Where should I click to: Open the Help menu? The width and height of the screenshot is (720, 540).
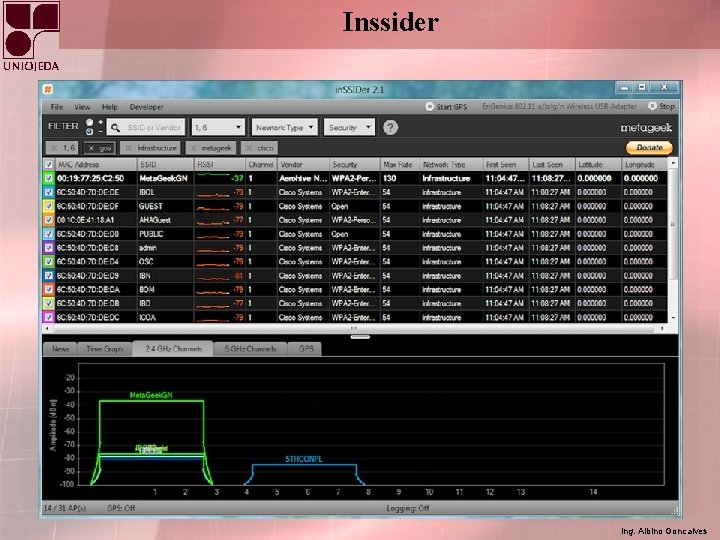coord(110,107)
